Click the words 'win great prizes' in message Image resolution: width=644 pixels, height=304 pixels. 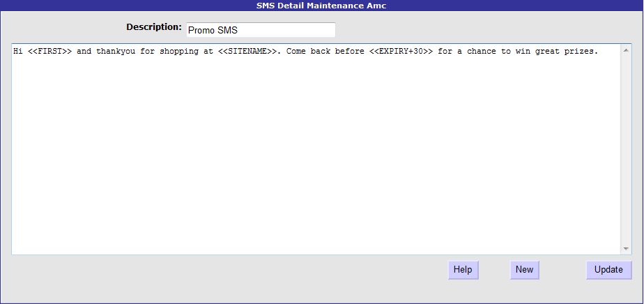click(x=555, y=52)
